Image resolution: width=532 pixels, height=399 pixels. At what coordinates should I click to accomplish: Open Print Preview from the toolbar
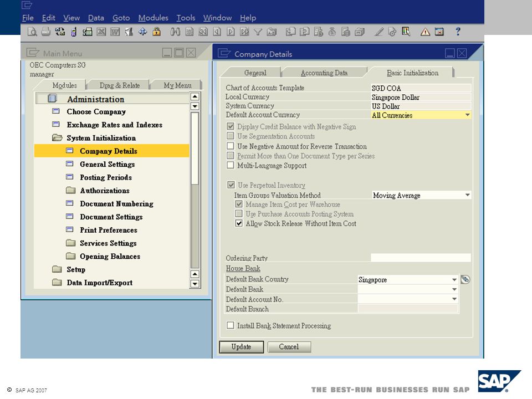32,32
